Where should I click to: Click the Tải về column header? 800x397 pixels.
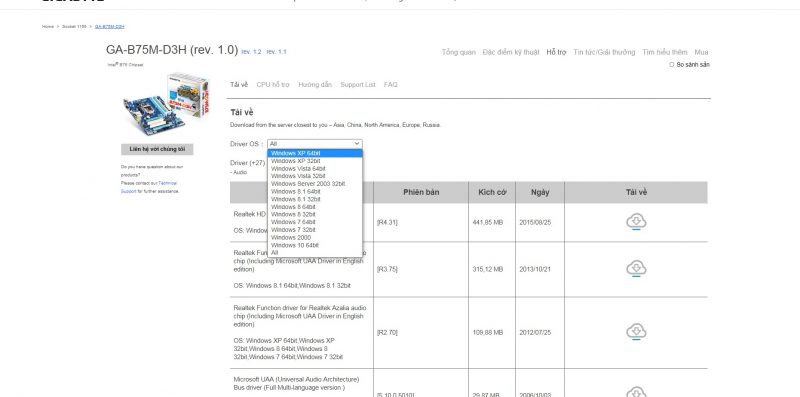pyautogui.click(x=636, y=192)
